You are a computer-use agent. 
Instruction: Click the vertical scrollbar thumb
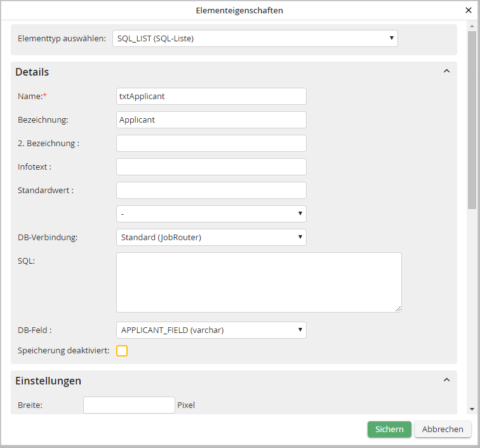471,121
